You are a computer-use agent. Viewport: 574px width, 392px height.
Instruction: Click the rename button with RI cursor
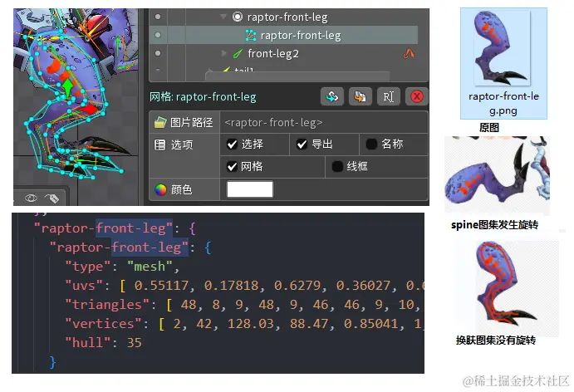pyautogui.click(x=389, y=96)
